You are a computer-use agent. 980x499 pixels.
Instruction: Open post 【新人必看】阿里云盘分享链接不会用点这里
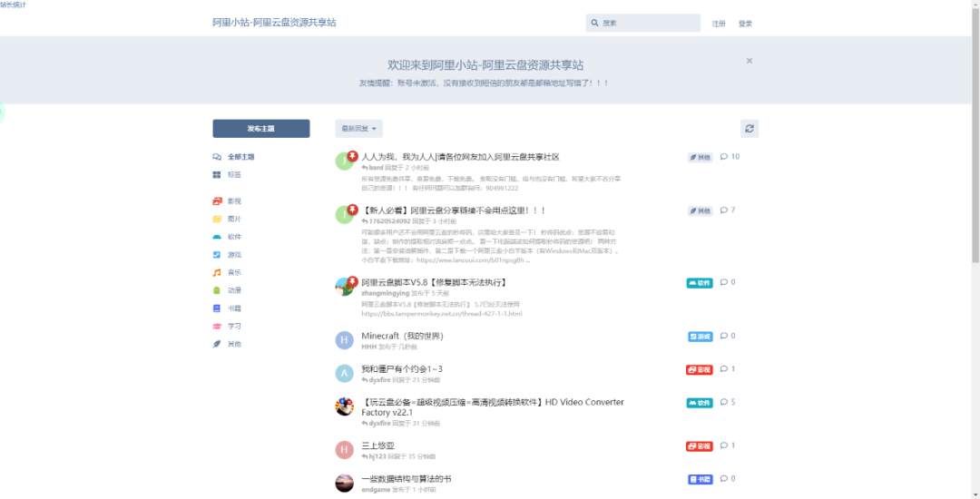point(455,210)
